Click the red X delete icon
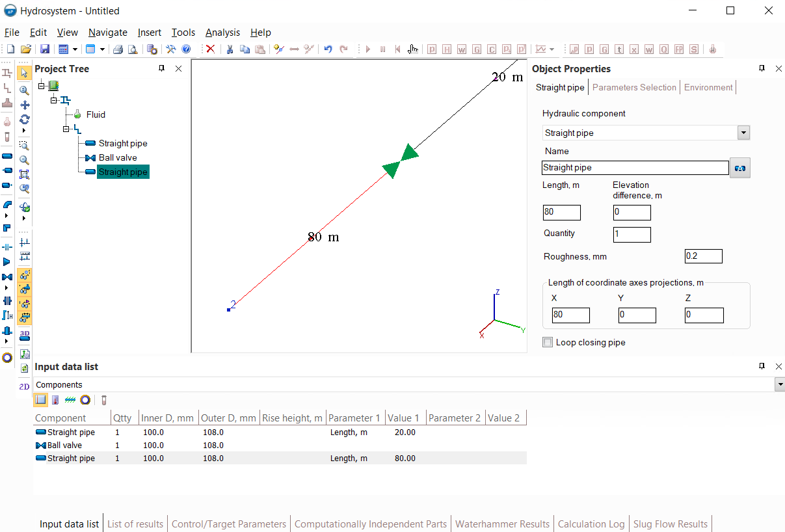The height and width of the screenshot is (532, 785). 210,49
